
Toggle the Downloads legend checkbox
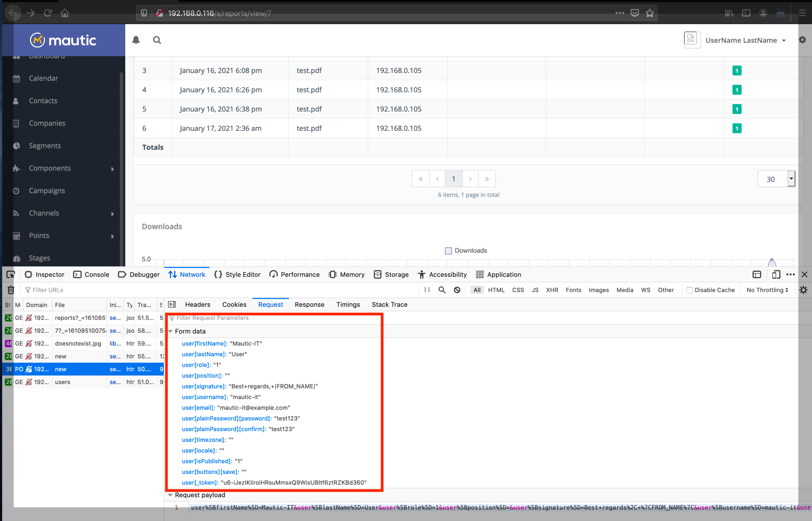click(448, 250)
